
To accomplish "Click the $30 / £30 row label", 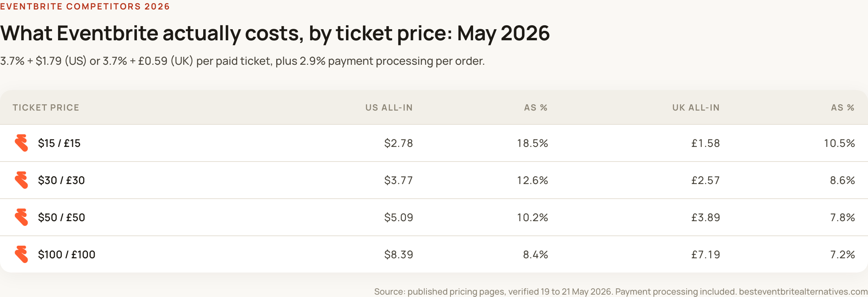I will tap(62, 180).
